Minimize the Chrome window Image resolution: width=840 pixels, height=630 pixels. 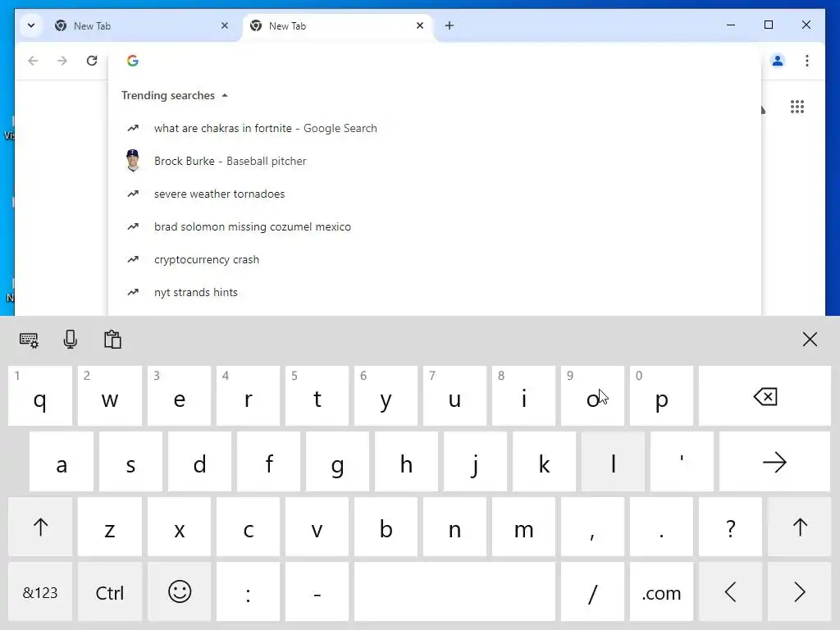(731, 25)
